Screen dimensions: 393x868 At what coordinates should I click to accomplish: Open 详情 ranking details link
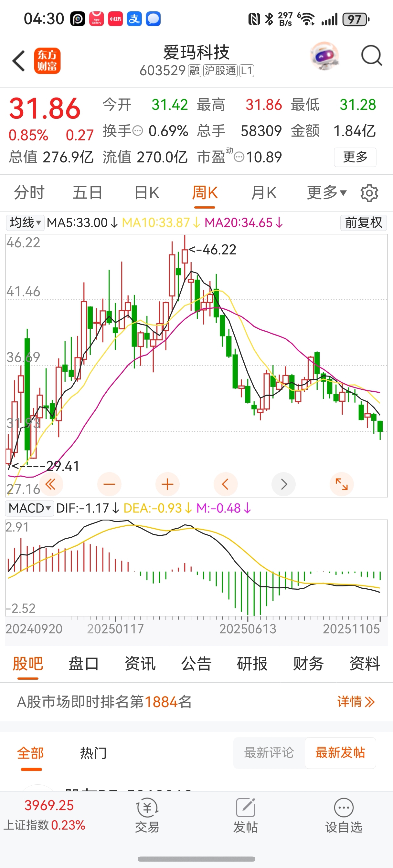(356, 702)
